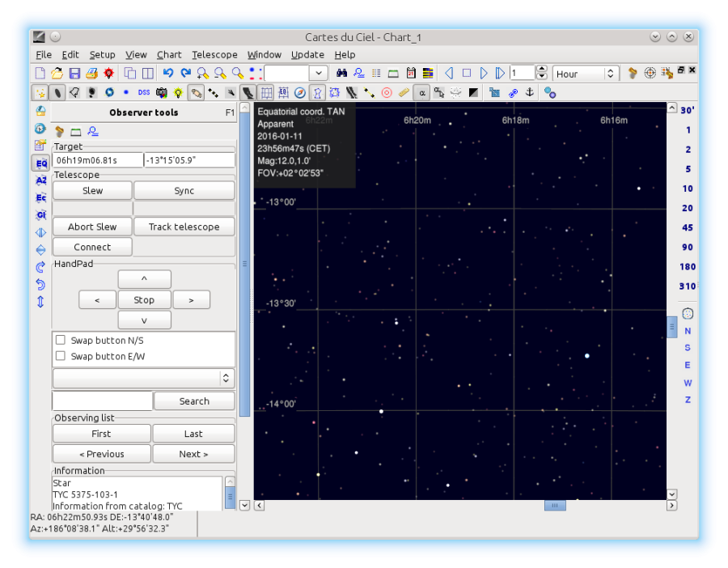Open the Hour time unit dropdown
Image resolution: width=728 pixels, height=568 pixels.
pos(586,74)
